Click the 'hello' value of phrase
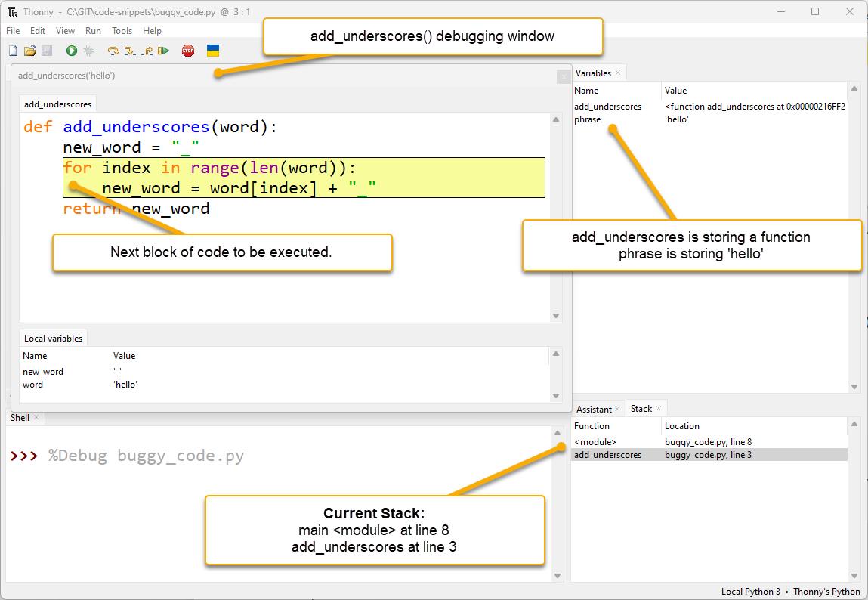Viewport: 868px width, 600px height. 676,119
